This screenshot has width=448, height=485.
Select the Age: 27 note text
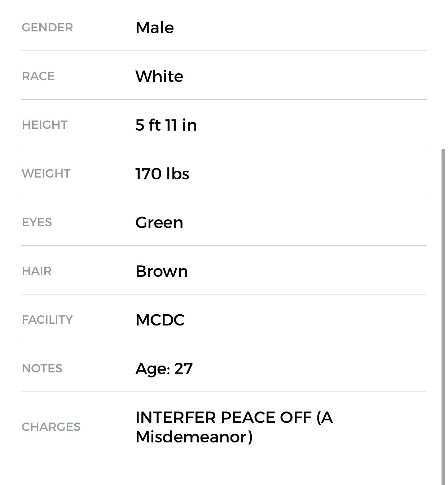[x=164, y=368]
